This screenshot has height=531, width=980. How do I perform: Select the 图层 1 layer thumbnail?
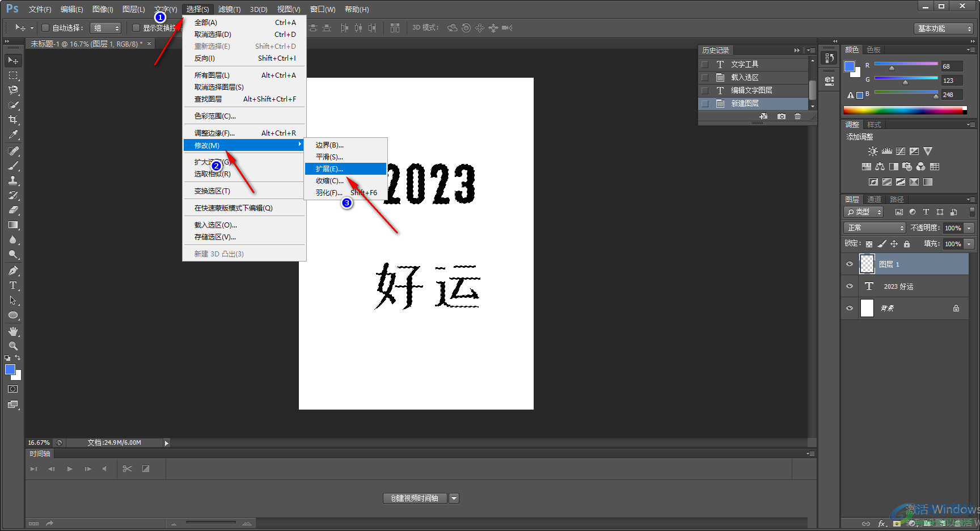click(867, 264)
